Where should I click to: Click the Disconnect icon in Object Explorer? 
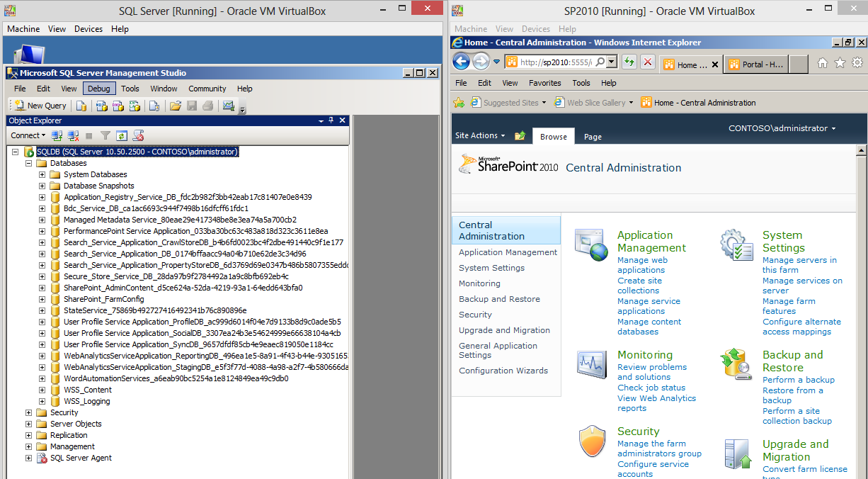(x=72, y=135)
